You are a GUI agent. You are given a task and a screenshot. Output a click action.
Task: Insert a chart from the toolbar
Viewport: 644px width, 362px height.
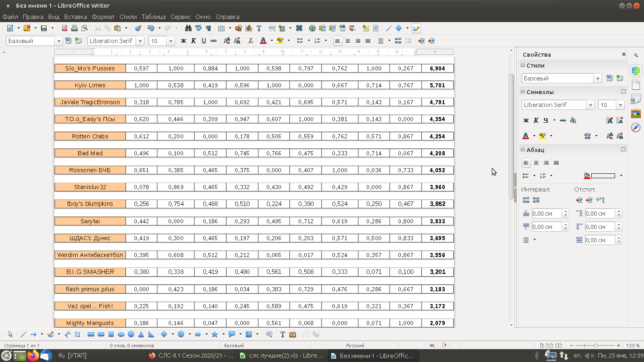249,28
